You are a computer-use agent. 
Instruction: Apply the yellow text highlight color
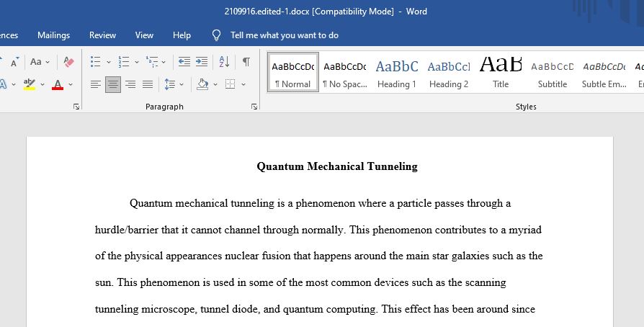coord(29,84)
